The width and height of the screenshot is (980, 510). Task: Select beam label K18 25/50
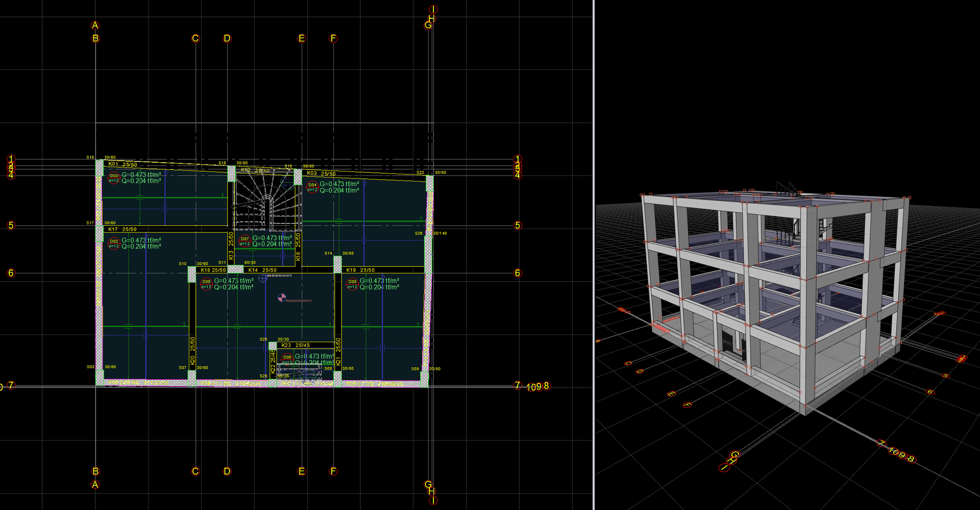213,270
